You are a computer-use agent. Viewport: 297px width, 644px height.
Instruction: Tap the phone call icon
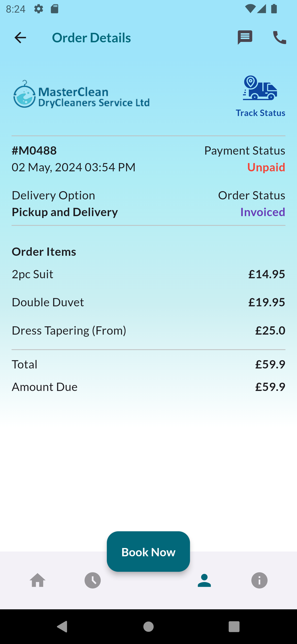click(279, 38)
